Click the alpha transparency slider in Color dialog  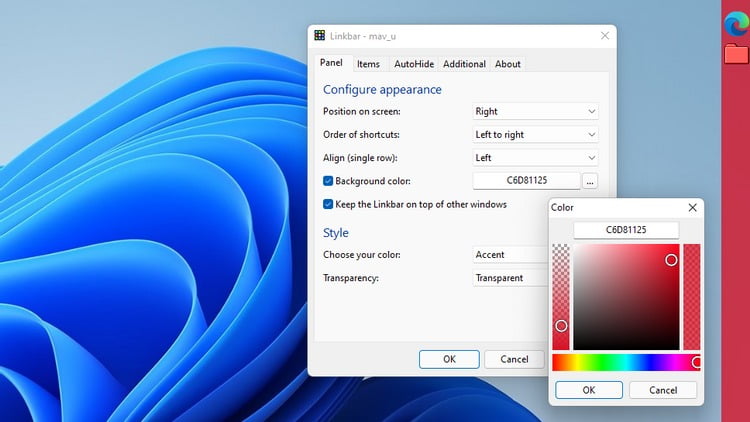pyautogui.click(x=561, y=297)
